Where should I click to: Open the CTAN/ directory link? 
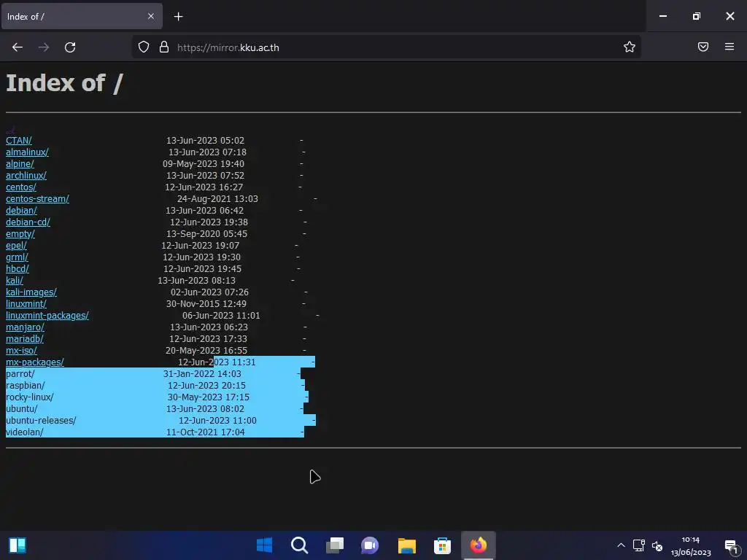click(18, 141)
